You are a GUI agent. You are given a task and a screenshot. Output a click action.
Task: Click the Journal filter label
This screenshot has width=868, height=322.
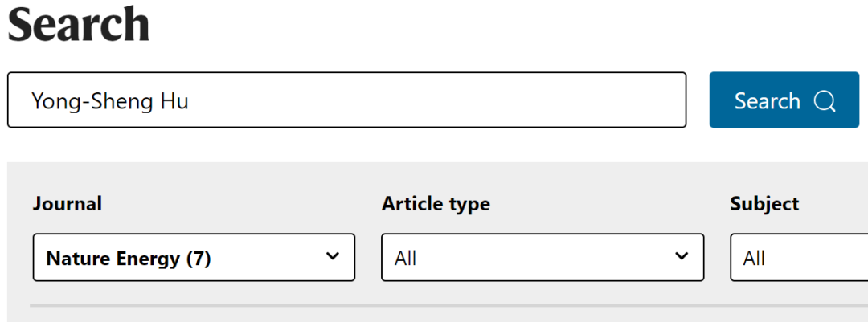(67, 204)
